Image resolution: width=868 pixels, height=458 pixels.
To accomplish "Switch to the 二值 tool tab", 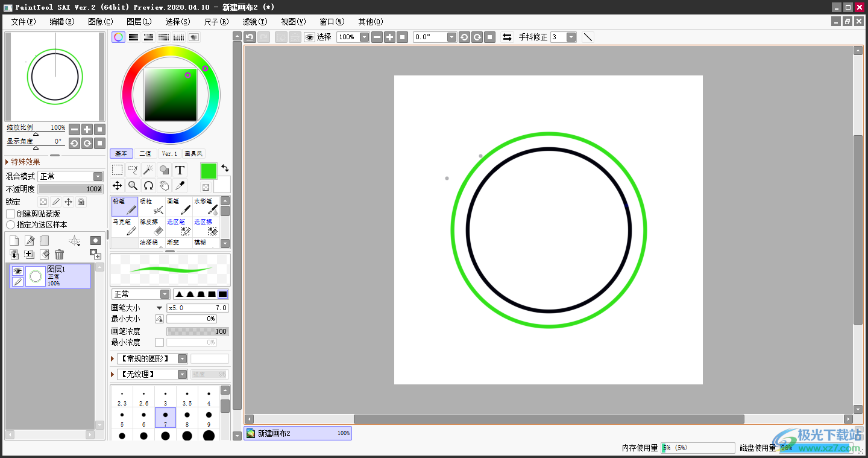I will 145,154.
